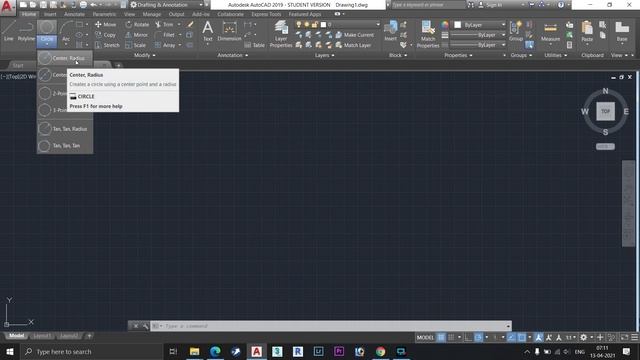Click the Copy tool

click(105, 35)
